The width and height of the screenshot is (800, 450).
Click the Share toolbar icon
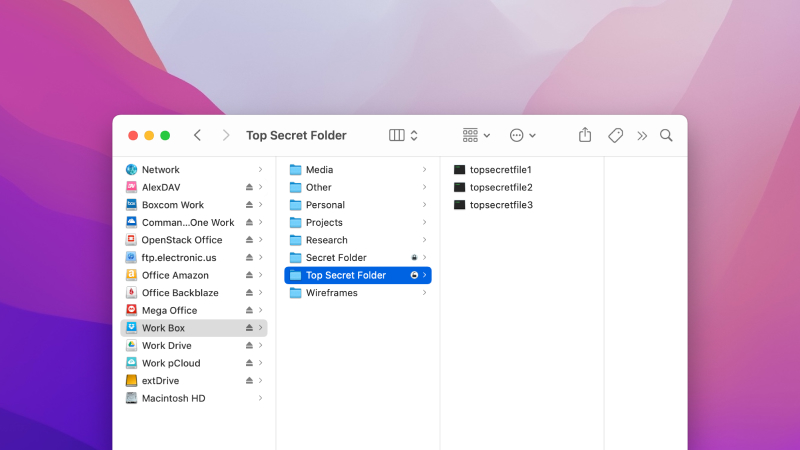tap(585, 135)
